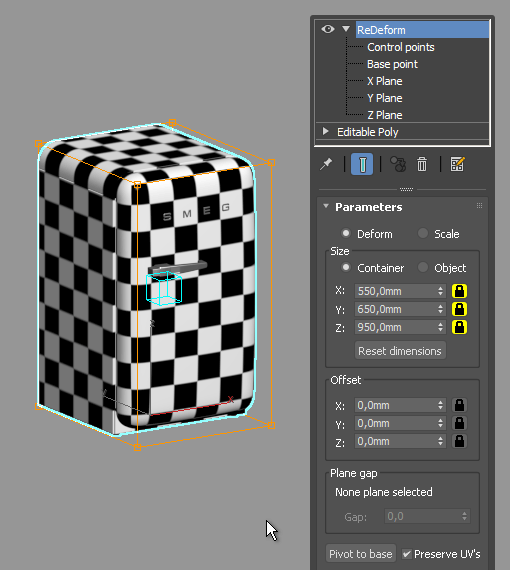The height and width of the screenshot is (570, 510).
Task: Collapse the Parameters rollout
Action: tap(326, 206)
